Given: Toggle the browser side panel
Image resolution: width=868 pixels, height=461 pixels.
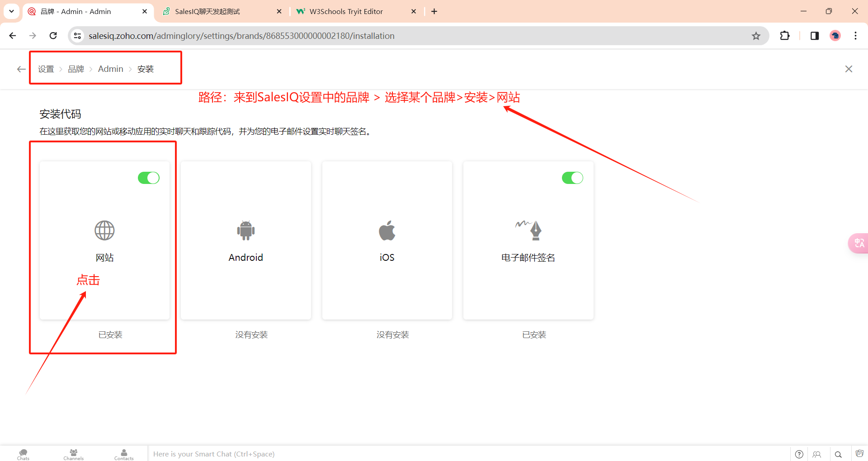Looking at the screenshot, I should pos(814,36).
